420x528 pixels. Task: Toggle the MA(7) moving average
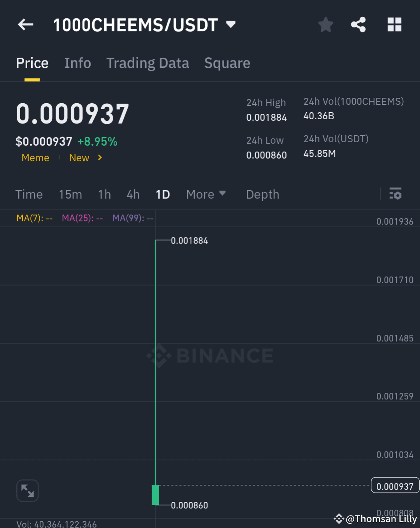[x=34, y=218]
